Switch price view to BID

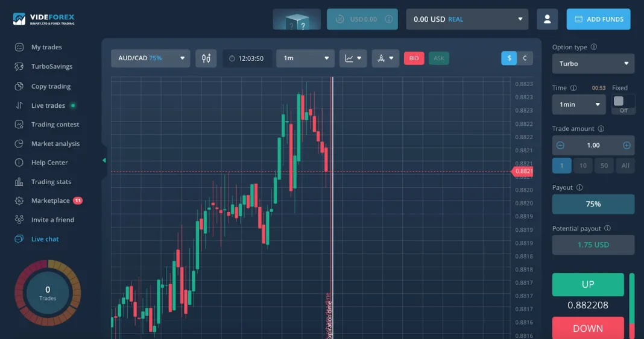[414, 58]
